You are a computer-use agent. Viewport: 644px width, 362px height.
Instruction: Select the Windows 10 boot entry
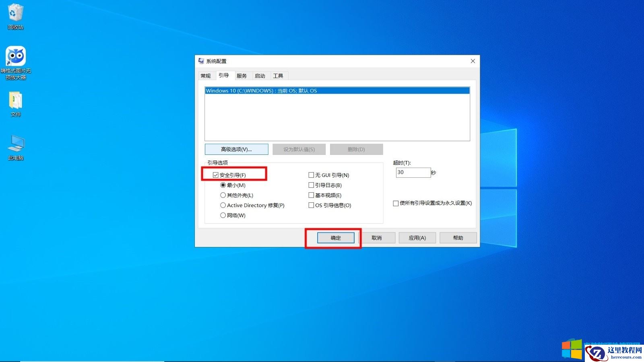click(337, 91)
